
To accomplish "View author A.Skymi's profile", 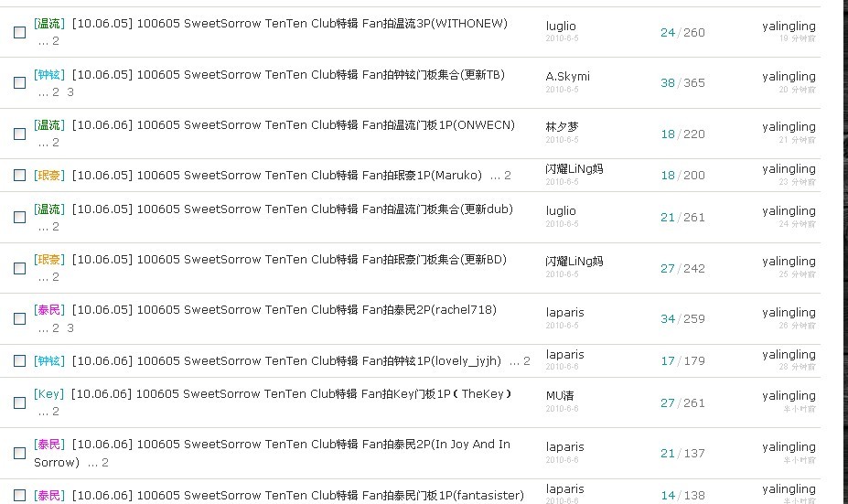I will click(567, 77).
